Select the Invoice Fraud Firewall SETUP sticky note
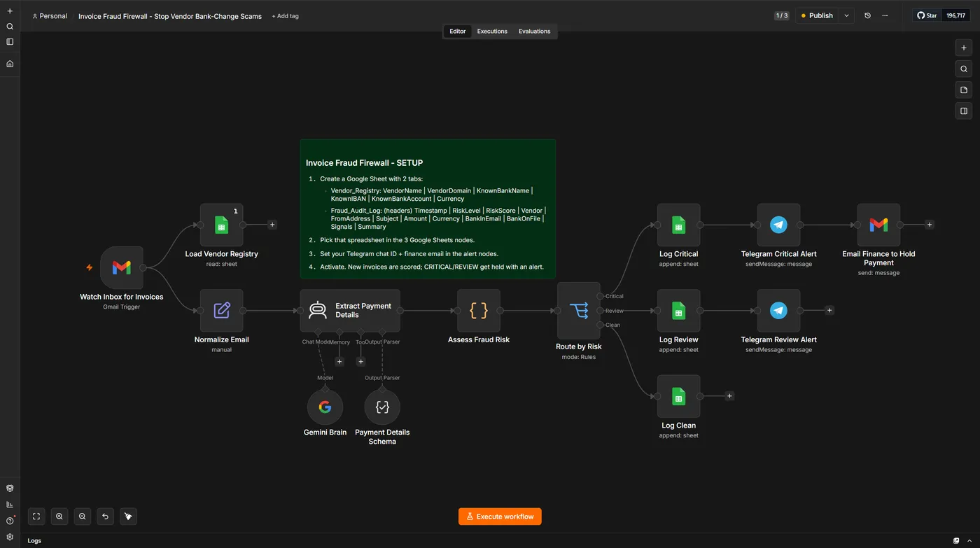This screenshot has width=980, height=548. click(x=428, y=209)
